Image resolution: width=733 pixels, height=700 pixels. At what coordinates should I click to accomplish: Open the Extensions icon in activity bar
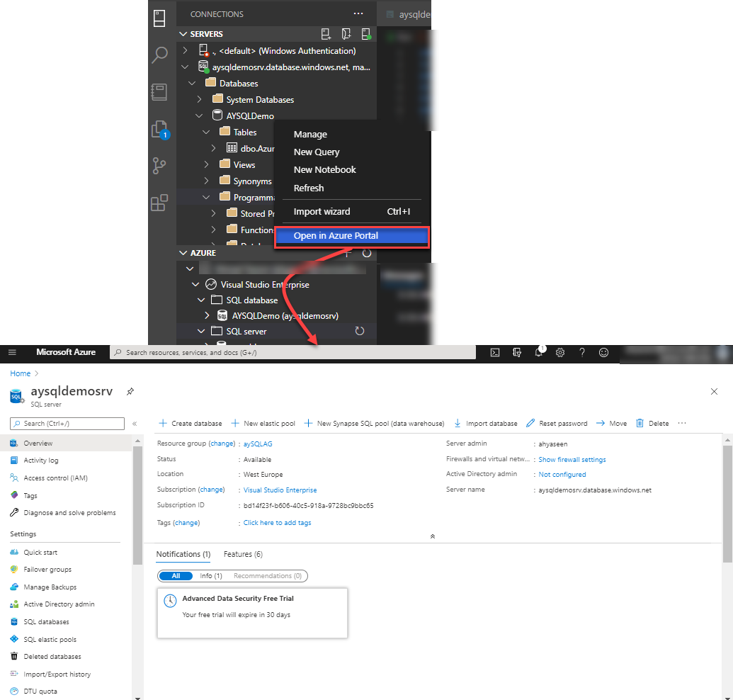tap(159, 203)
